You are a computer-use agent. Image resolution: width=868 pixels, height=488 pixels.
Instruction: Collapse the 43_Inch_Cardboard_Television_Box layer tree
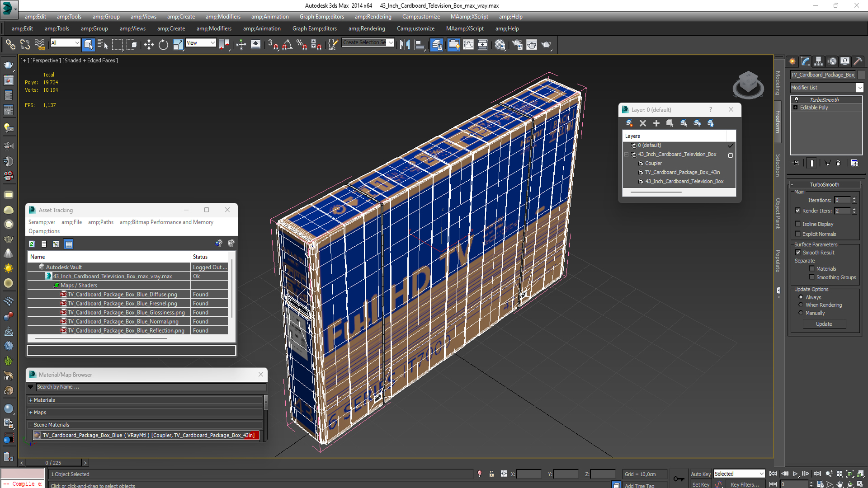(627, 155)
